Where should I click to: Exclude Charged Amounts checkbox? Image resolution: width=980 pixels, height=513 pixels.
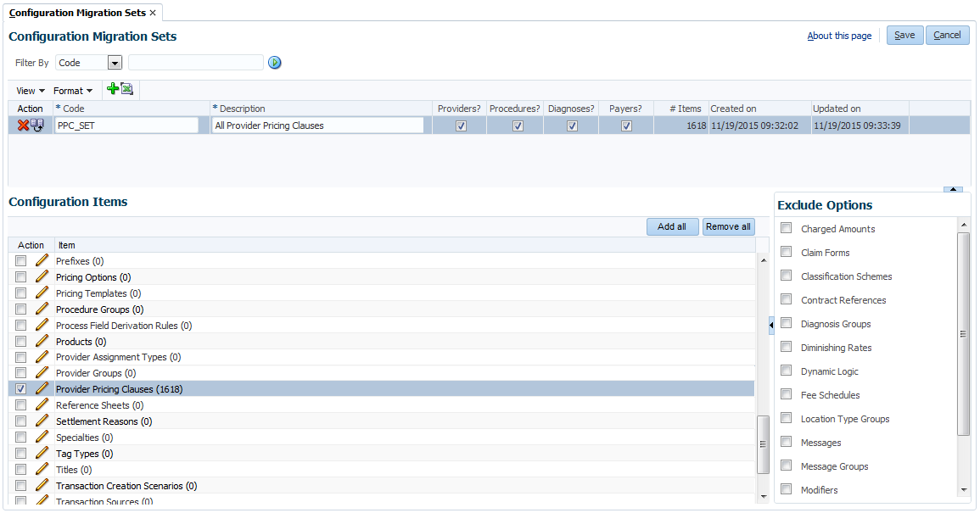[x=787, y=228]
